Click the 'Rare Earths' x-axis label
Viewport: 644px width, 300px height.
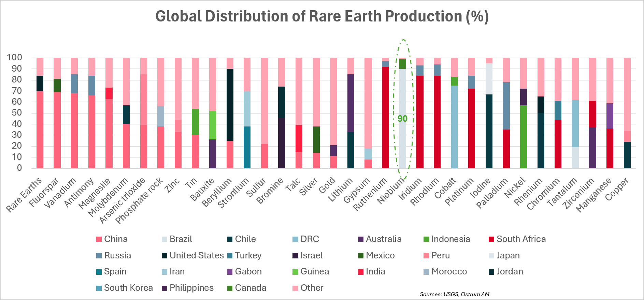[x=25, y=195]
